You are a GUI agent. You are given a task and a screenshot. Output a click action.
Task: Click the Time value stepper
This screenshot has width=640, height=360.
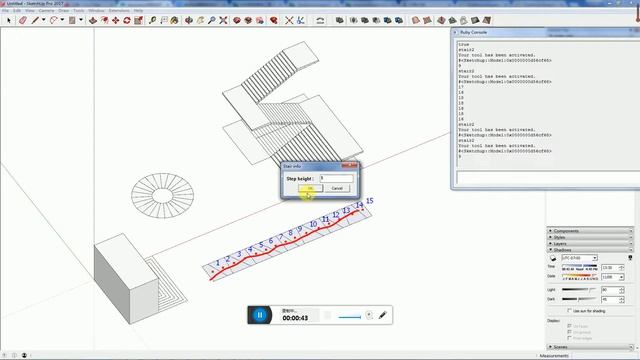[x=621, y=268]
